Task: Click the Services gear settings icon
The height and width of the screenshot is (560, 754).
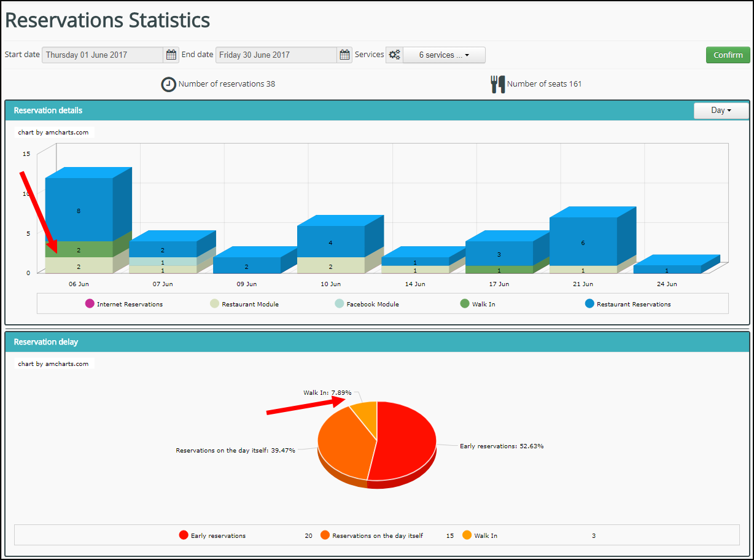Action: click(x=394, y=55)
